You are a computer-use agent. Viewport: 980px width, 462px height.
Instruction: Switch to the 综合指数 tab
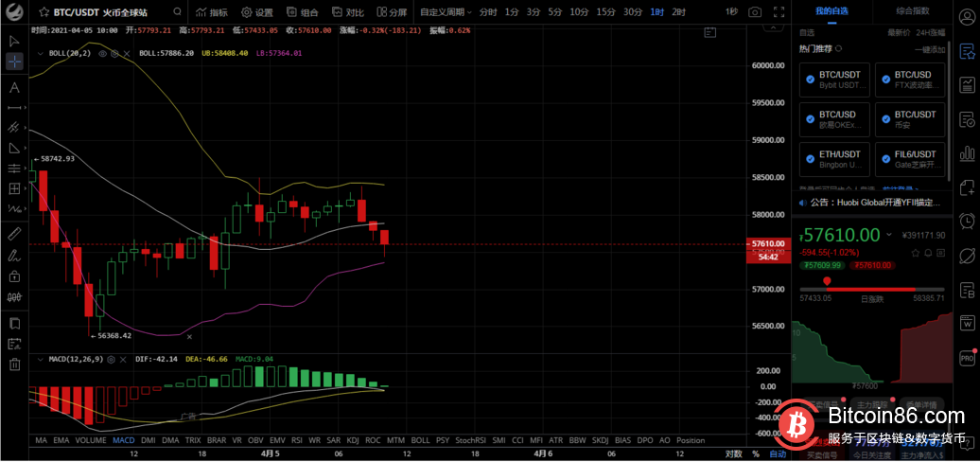pos(914,10)
